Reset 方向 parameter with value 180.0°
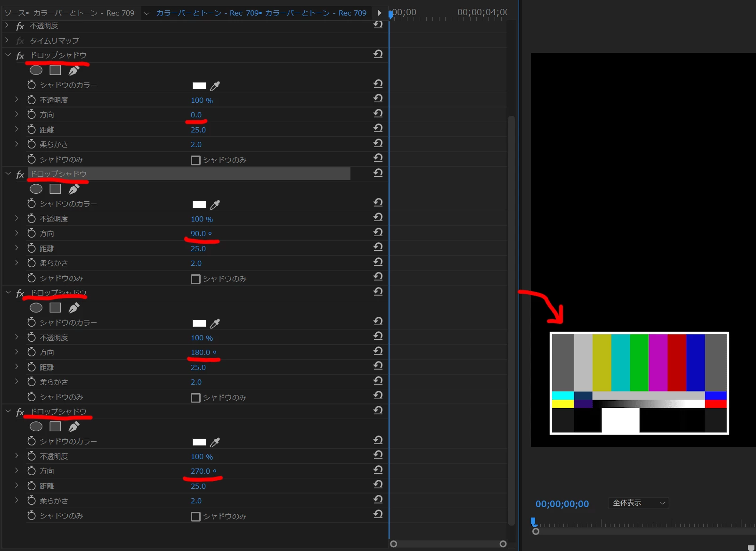 pyautogui.click(x=378, y=351)
